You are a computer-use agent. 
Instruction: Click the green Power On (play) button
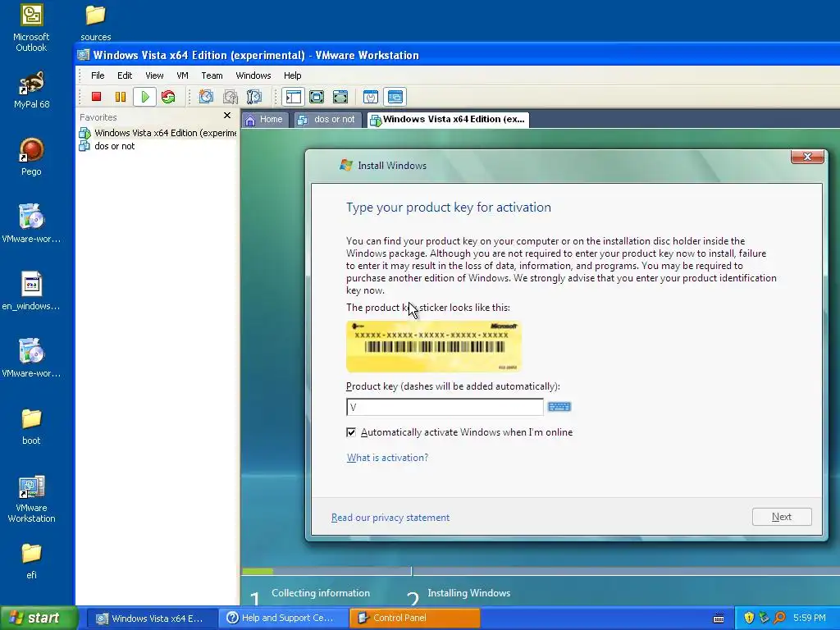(x=144, y=97)
